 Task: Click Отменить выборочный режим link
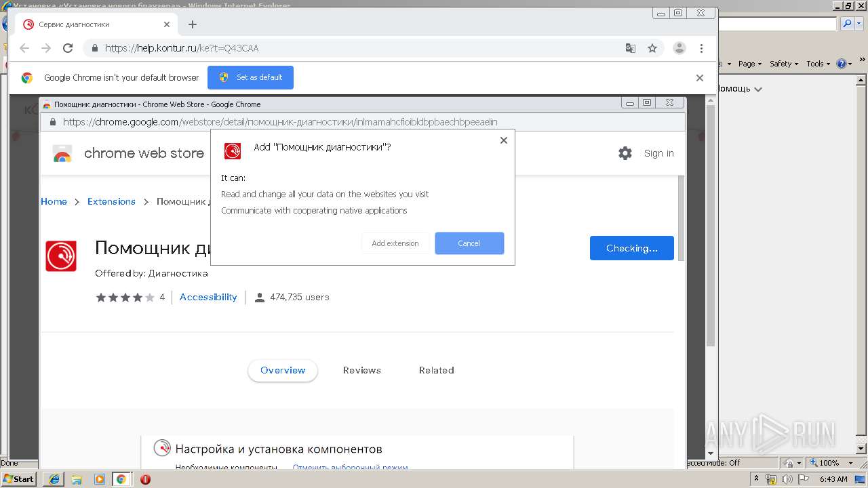351,468
